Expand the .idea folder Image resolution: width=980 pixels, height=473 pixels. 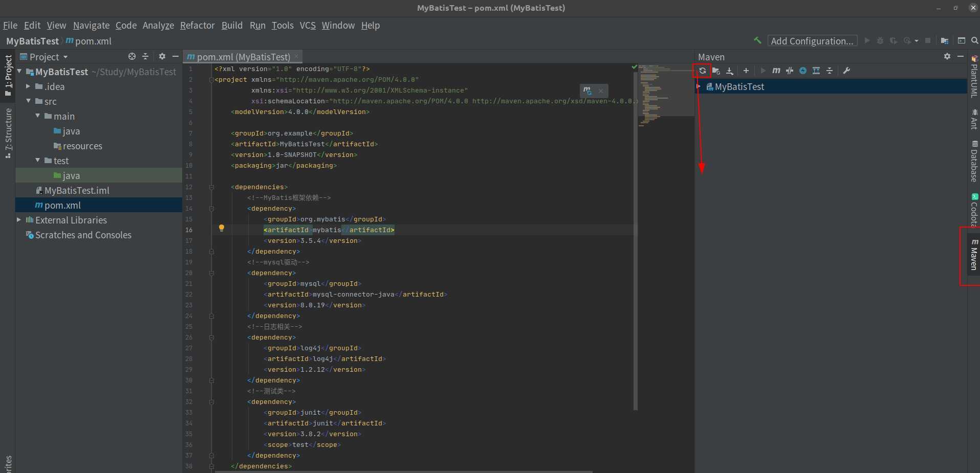pyautogui.click(x=29, y=86)
